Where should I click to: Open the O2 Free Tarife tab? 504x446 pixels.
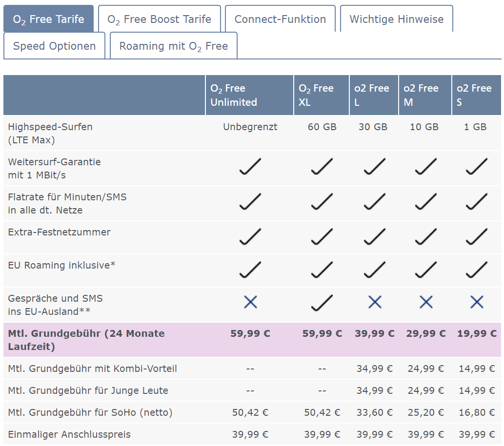(x=48, y=19)
